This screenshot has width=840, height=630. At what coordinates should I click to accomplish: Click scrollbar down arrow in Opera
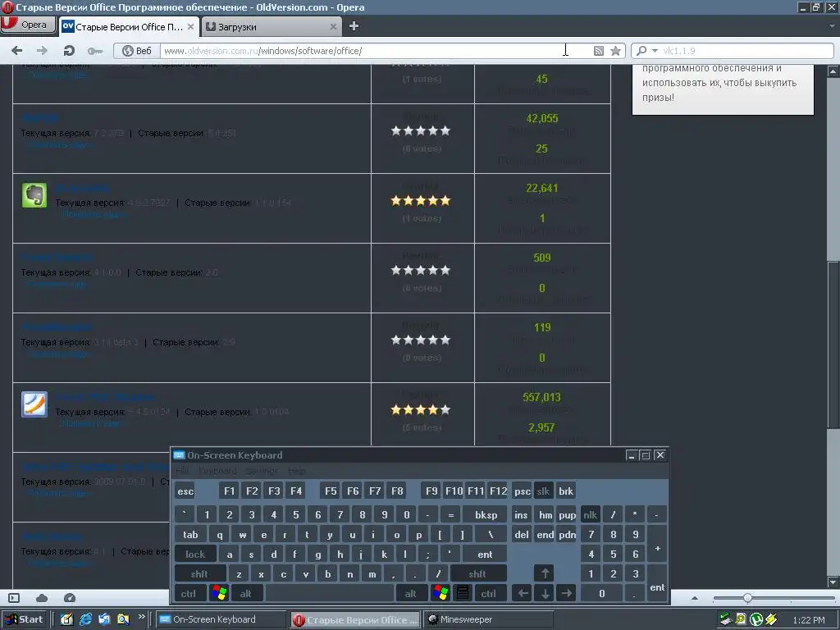pyautogui.click(x=833, y=582)
